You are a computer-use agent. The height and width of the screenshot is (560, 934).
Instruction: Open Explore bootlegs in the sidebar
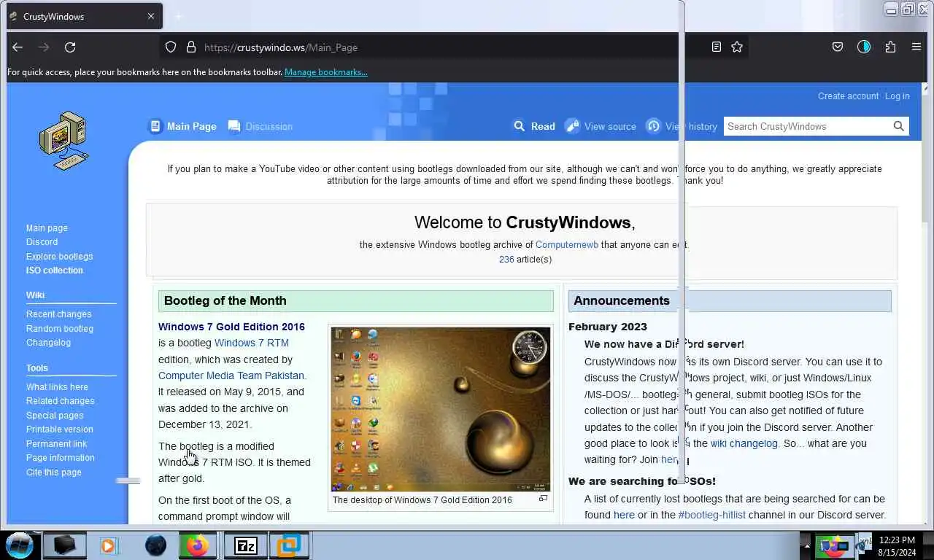(x=59, y=257)
